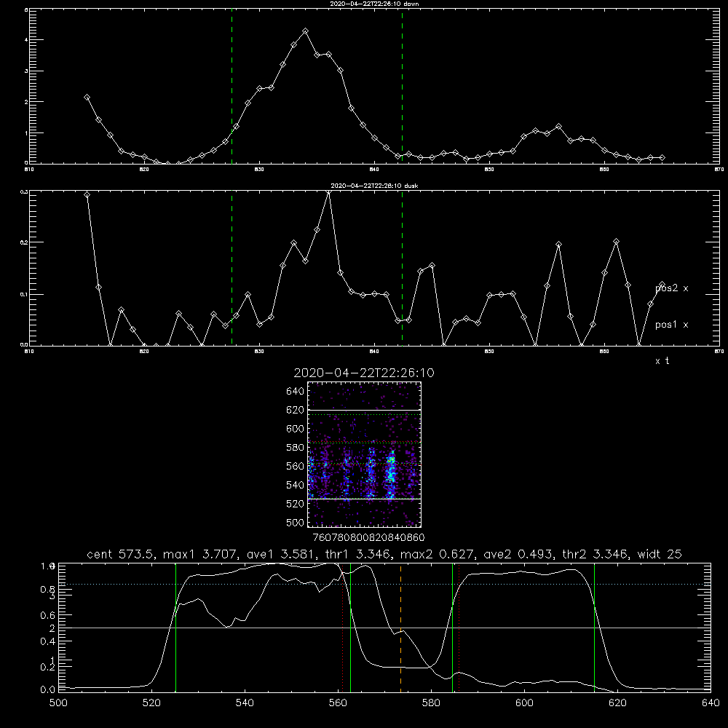The height and width of the screenshot is (728, 728).
Task: Click the first diamond marker in the dusk plot
Action: tap(87, 194)
